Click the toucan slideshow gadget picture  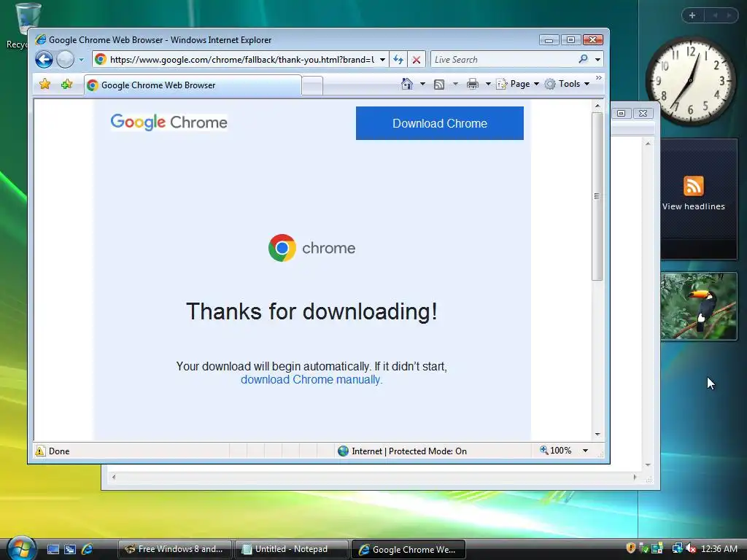(698, 306)
